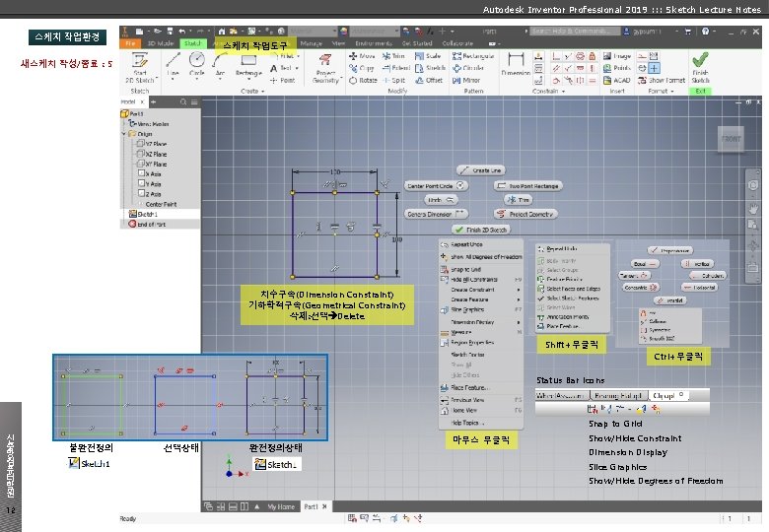Open the Circle tool dropdown arrow
This screenshot has width=769, height=532.
pos(196,79)
